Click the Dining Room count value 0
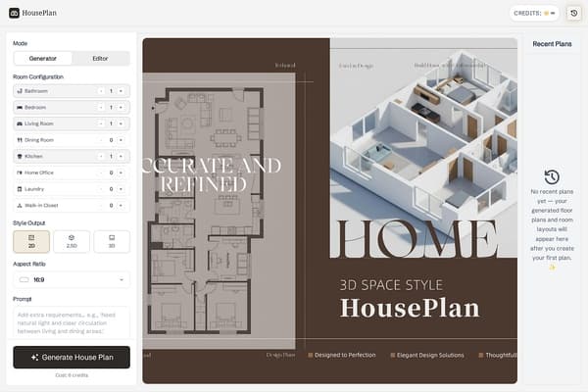The width and height of the screenshot is (588, 392). click(111, 140)
